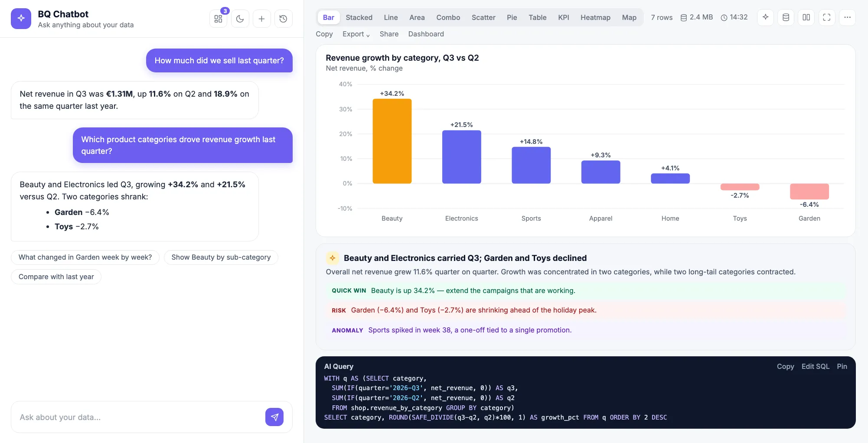The height and width of the screenshot is (443, 868).
Task: Choose 'Show Beauty by sub-category' suggestion
Action: (221, 257)
